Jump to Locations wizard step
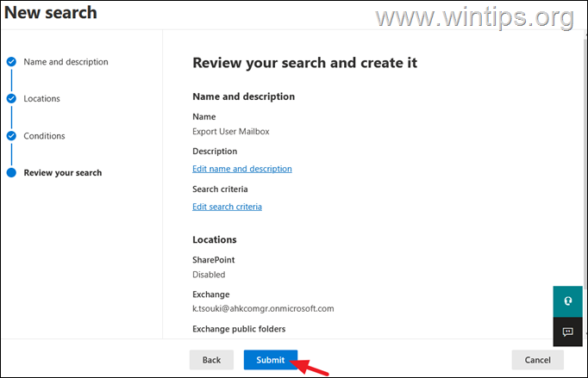Screen dimensions: 588x378 coord(41,98)
